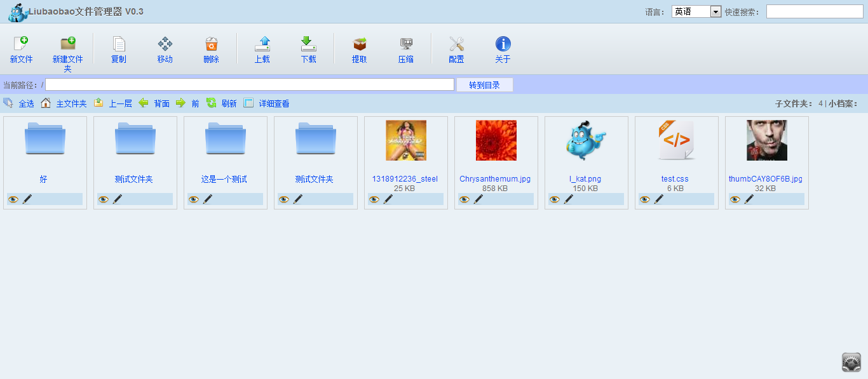The image size is (868, 379).
Task: Open the language dropdown showing 英语
Action: (x=696, y=11)
